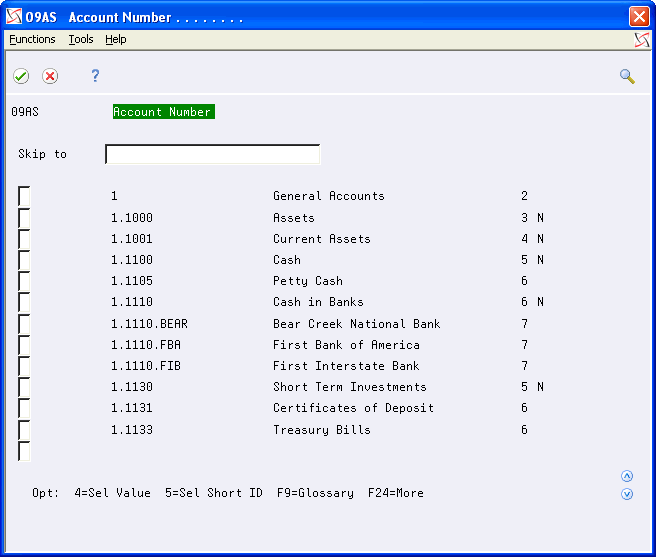The height and width of the screenshot is (557, 656).
Task: Select account number 1.1130
Action: click(x=132, y=387)
